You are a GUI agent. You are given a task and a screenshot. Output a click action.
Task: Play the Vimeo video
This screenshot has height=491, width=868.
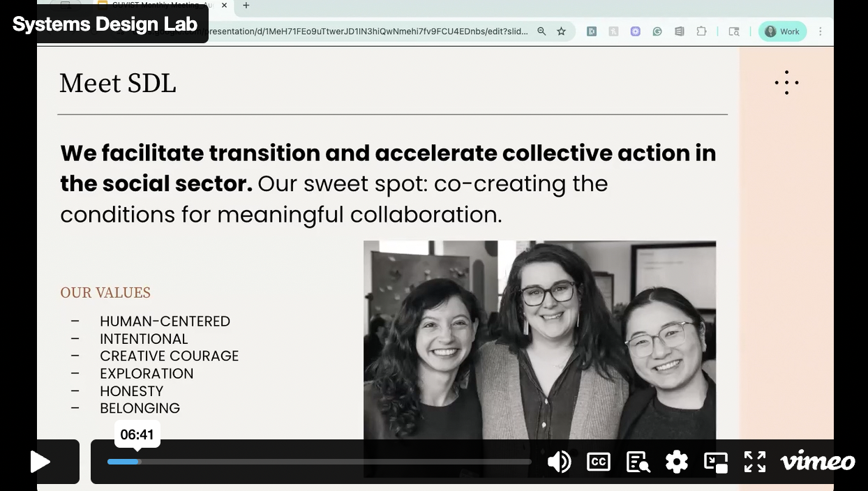click(x=40, y=462)
